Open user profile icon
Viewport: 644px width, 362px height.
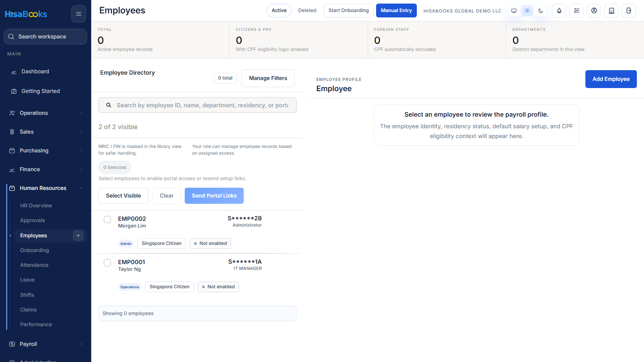[x=594, y=11]
